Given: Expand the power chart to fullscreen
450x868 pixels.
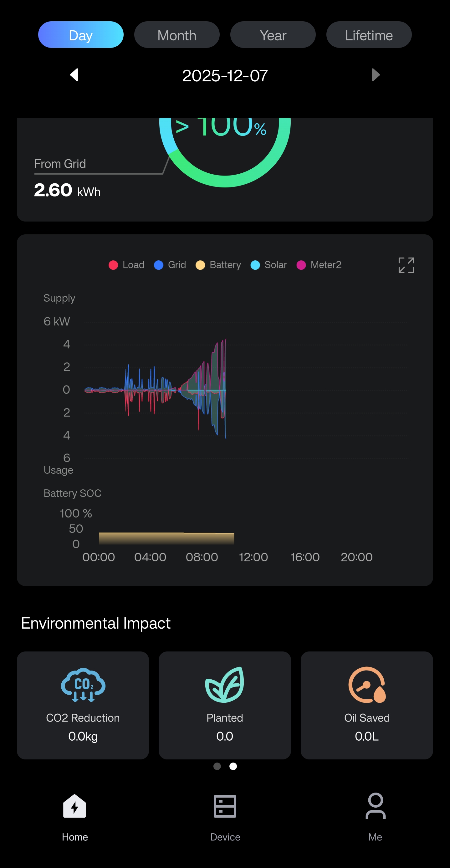Looking at the screenshot, I should pos(406,265).
